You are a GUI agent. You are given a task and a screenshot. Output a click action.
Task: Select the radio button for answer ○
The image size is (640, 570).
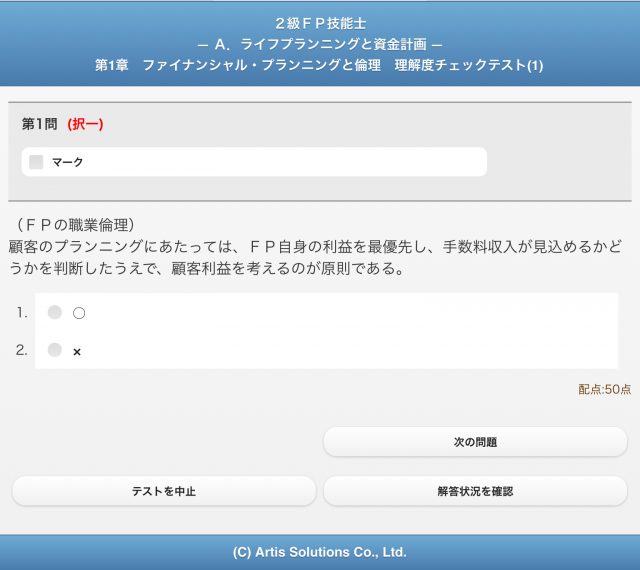pyautogui.click(x=55, y=312)
